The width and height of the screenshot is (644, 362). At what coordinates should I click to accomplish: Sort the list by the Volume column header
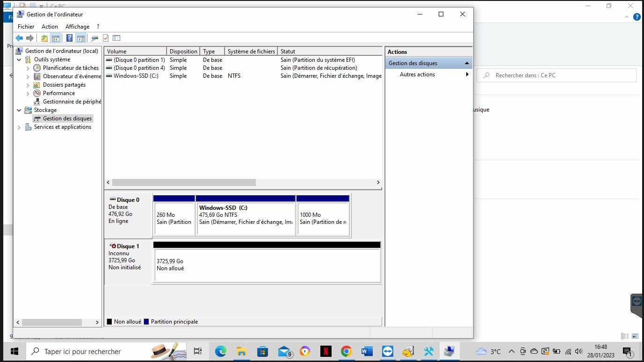tap(136, 51)
